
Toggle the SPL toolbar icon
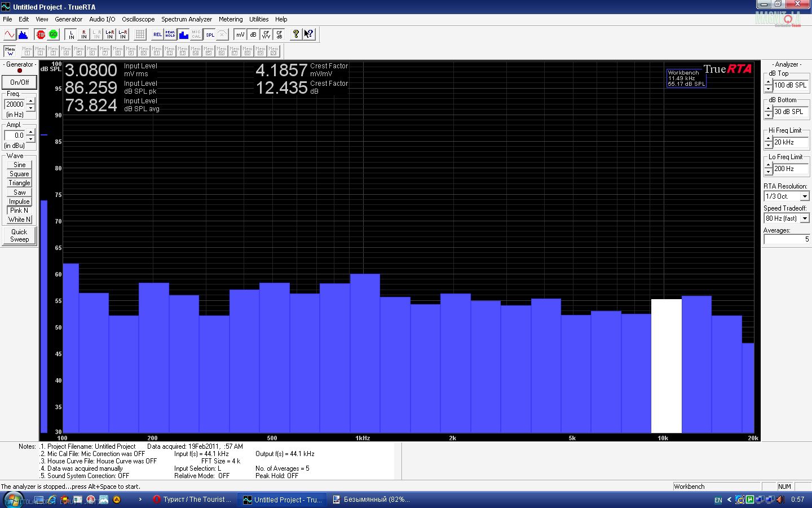[x=209, y=34]
